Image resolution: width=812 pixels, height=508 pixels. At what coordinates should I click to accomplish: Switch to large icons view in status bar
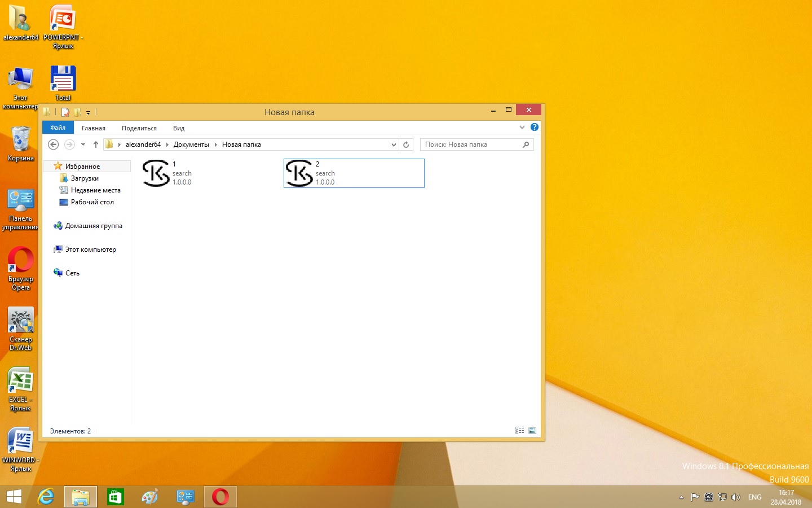(x=532, y=431)
